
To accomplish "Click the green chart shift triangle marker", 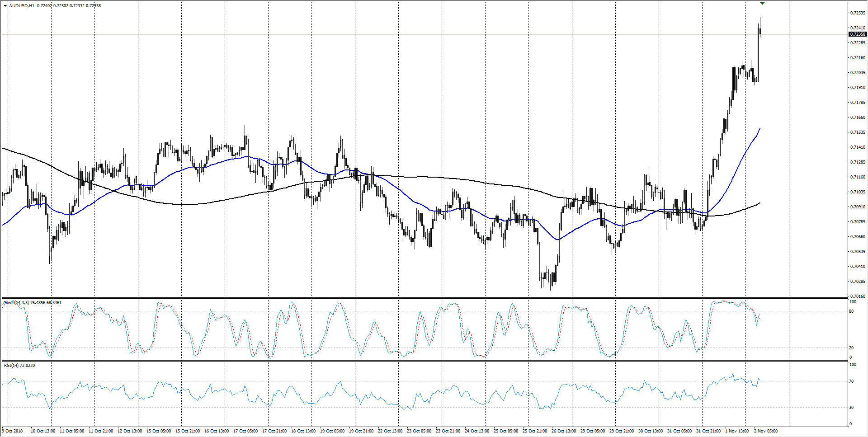I will [762, 3].
